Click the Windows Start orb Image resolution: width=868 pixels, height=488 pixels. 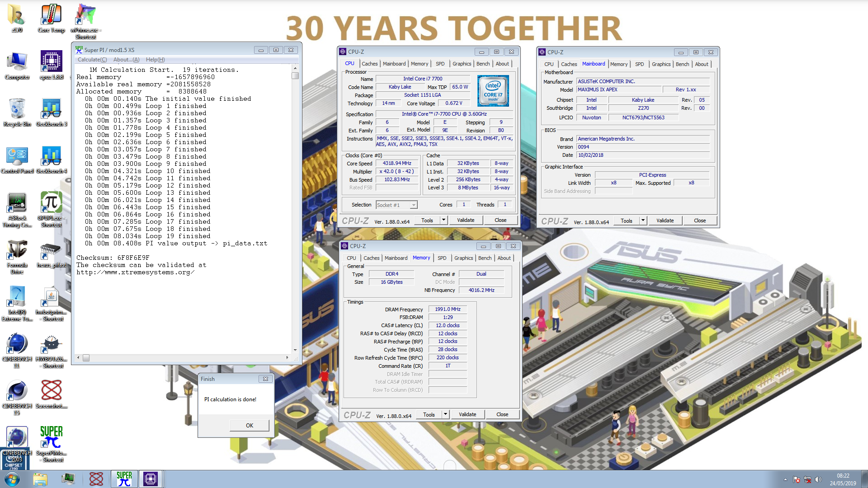tap(12, 479)
